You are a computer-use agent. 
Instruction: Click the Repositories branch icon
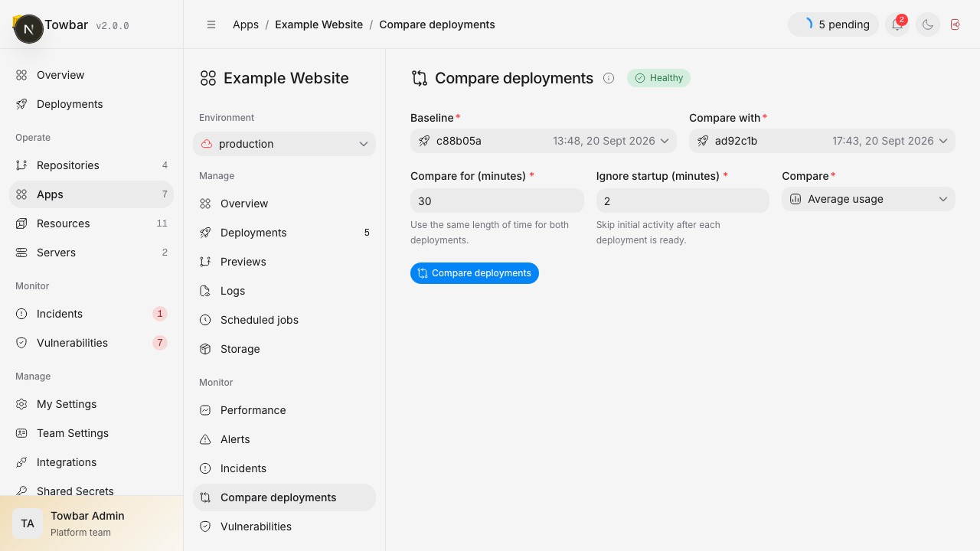21,165
